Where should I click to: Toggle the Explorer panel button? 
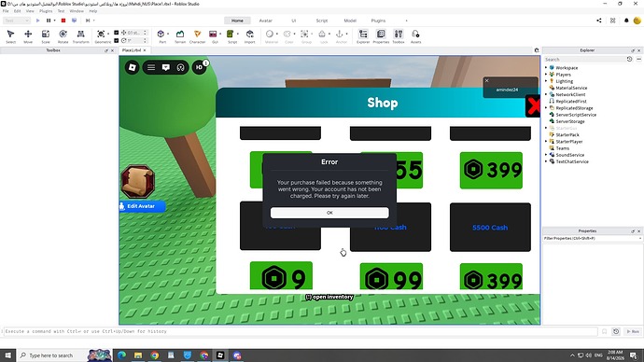coord(363,36)
